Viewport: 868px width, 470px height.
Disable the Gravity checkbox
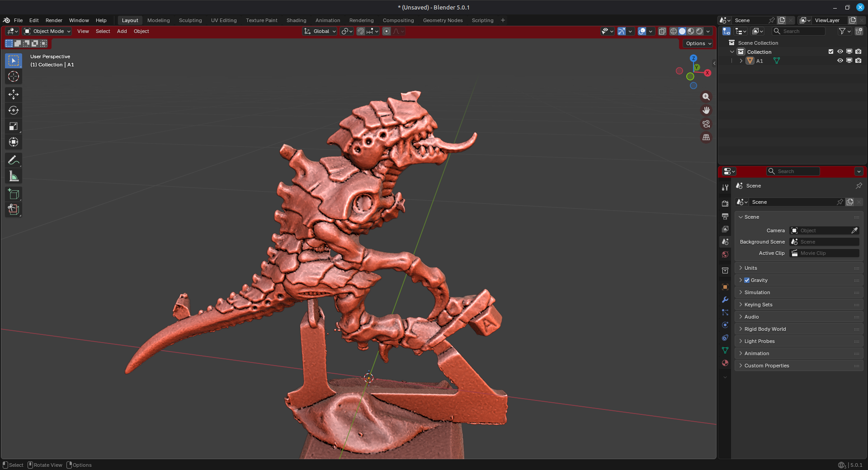click(747, 280)
